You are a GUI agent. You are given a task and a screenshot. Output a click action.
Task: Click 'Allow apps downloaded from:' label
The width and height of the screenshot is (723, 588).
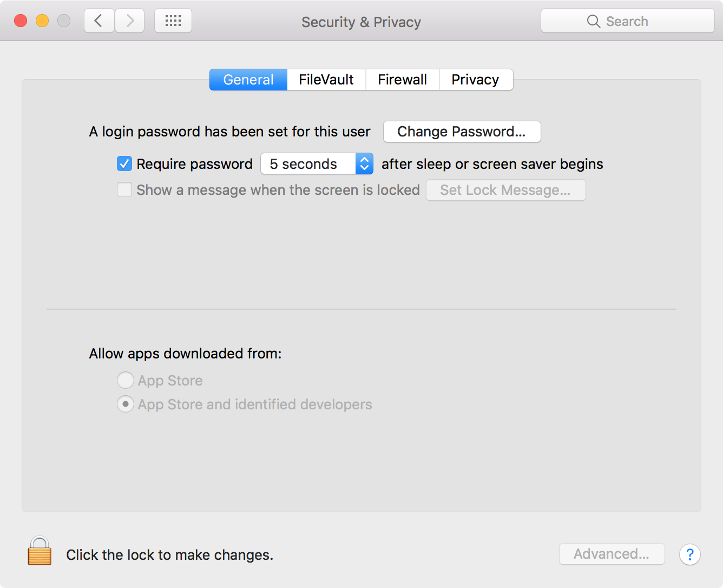coord(185,354)
